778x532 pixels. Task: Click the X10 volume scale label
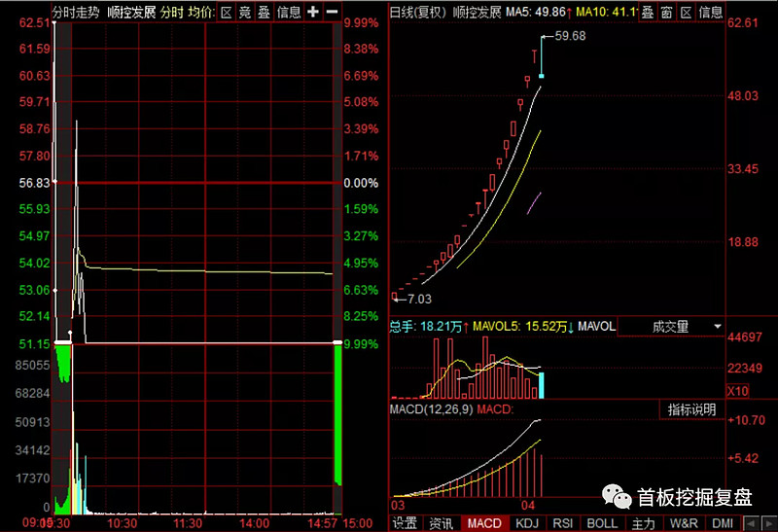coord(737,391)
